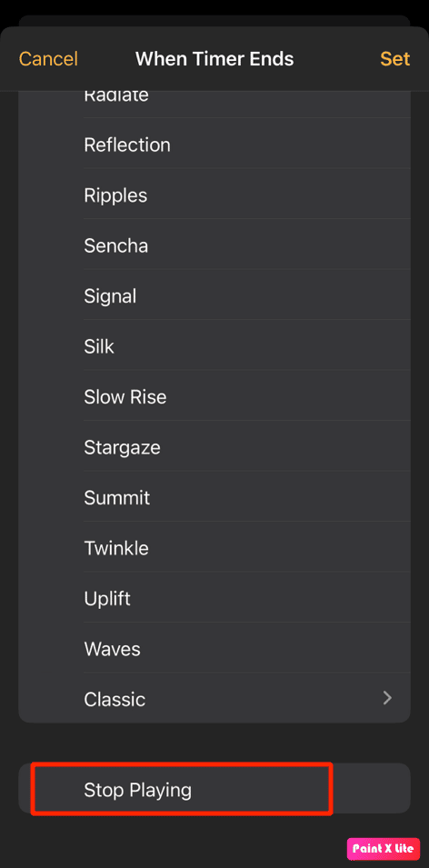Select the Summit sound

(214, 498)
